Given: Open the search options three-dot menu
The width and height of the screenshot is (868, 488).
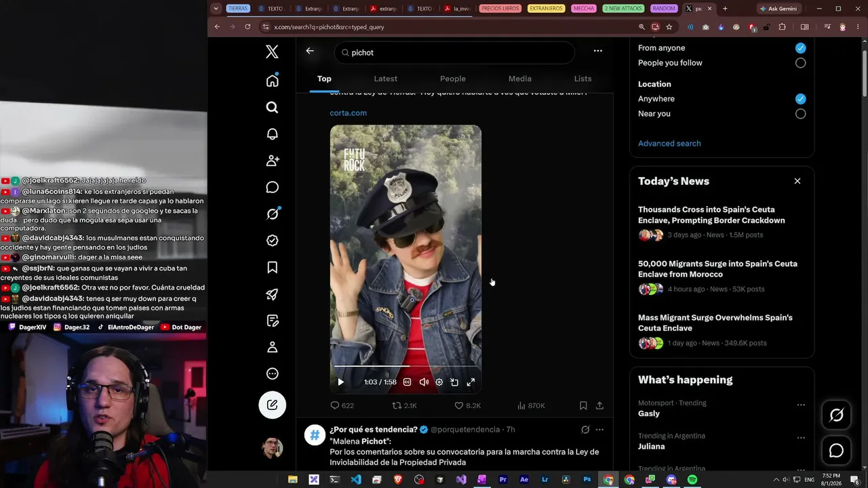Looking at the screenshot, I should (597, 51).
